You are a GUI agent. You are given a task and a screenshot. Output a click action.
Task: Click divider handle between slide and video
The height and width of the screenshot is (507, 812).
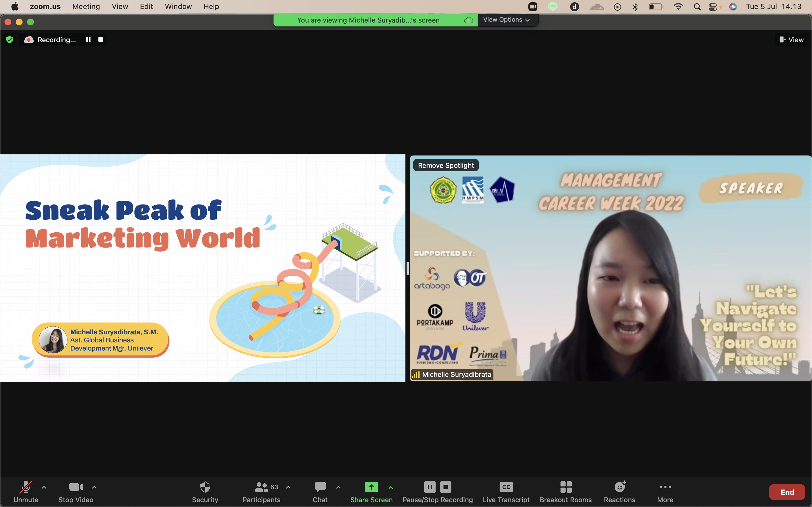[x=407, y=268]
